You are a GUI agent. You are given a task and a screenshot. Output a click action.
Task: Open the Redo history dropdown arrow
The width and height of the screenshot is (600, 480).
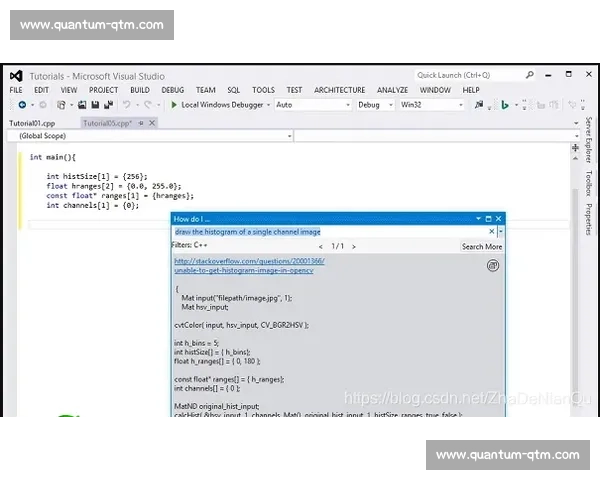point(158,105)
